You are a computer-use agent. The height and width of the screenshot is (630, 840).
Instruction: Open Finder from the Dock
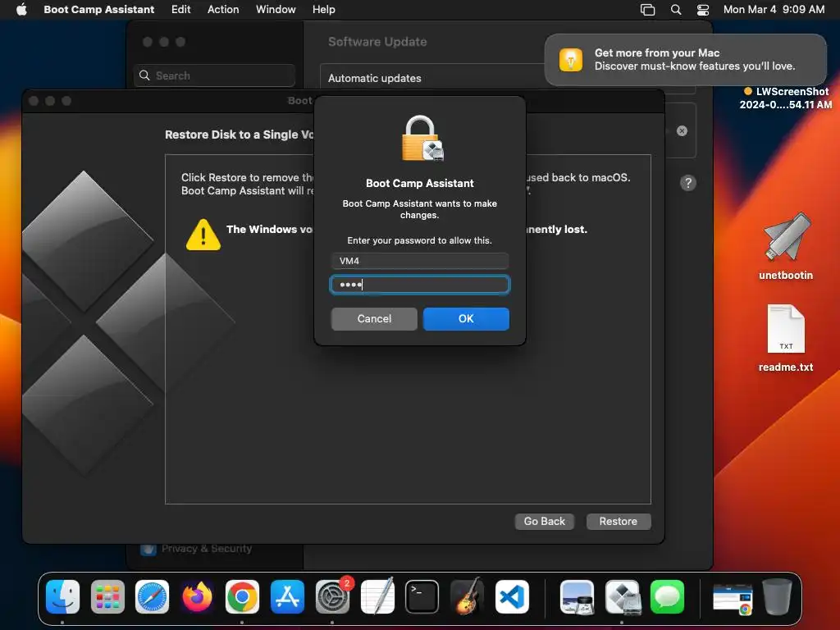[x=62, y=596]
